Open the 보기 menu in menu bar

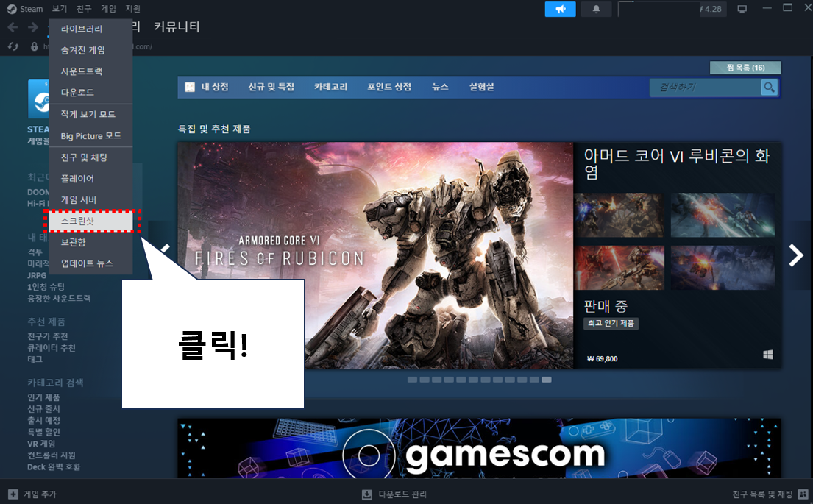[60, 9]
